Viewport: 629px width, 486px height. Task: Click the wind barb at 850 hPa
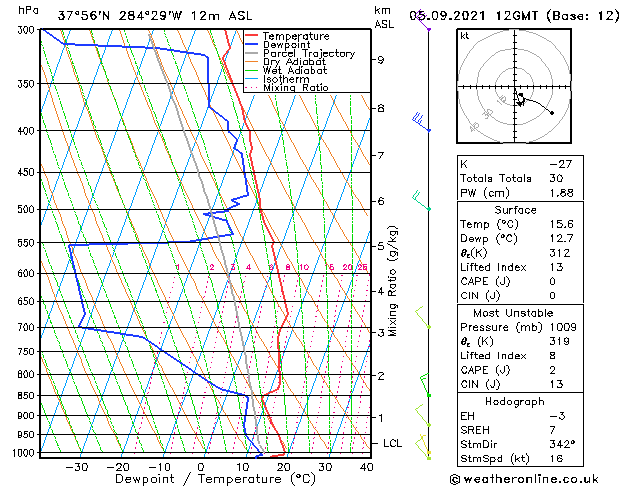tap(425, 385)
